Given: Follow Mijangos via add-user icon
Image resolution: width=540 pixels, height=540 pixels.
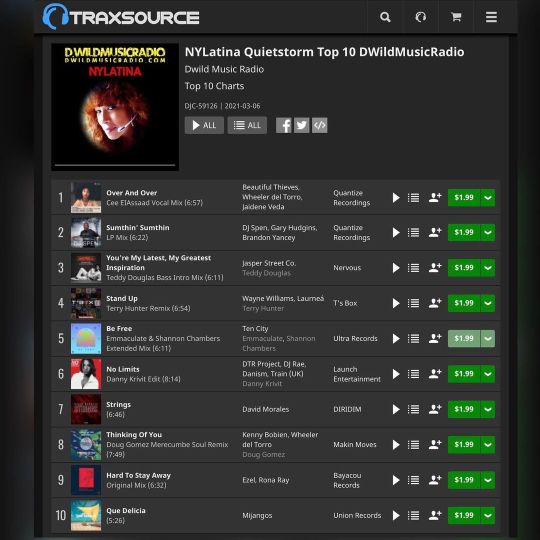Looking at the screenshot, I should (435, 516).
